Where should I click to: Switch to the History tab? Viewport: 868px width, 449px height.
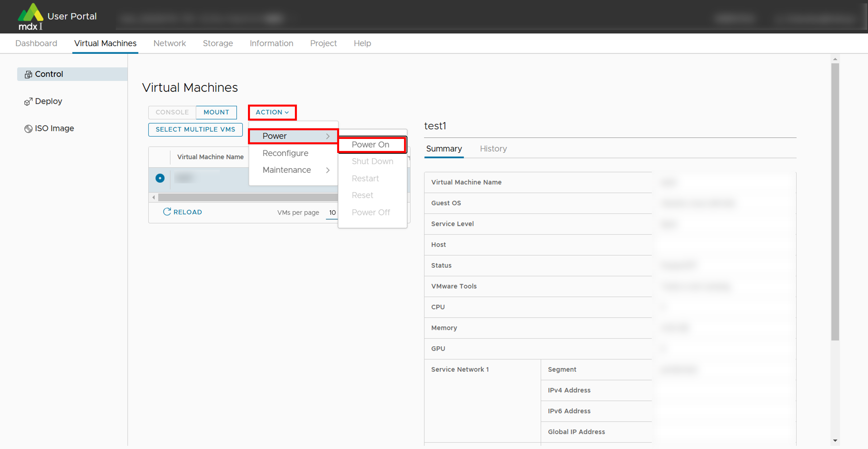493,149
